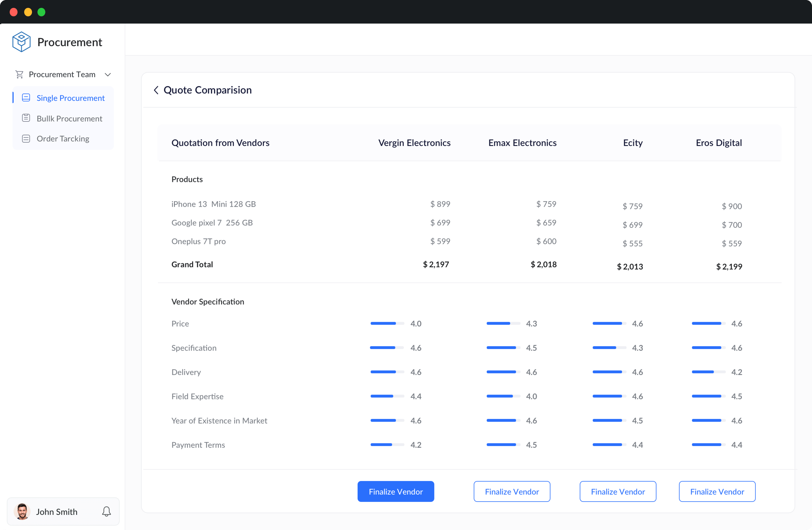This screenshot has width=812, height=530.
Task: Collapse the Procurement Team section chevron
Action: 108,74
